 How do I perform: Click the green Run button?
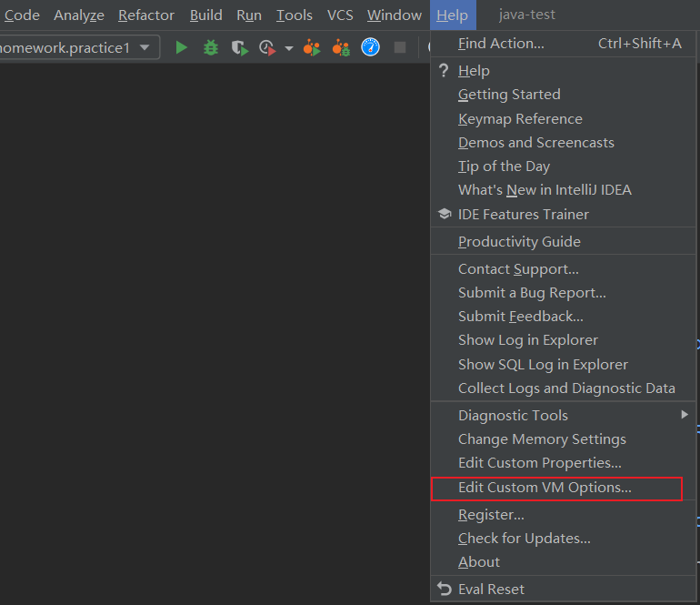coord(181,47)
